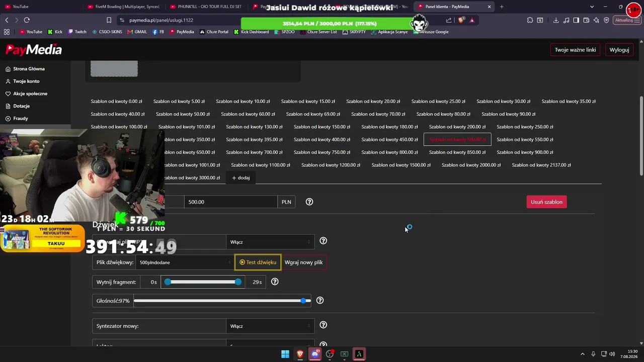Click the taskbar volume speaker icon
Screen dimensions: 644x362
point(612,354)
